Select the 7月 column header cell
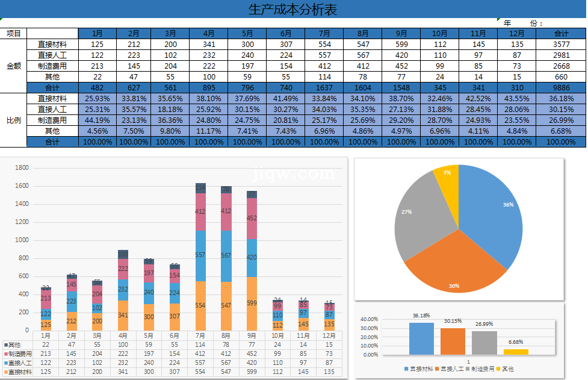 pyautogui.click(x=324, y=33)
